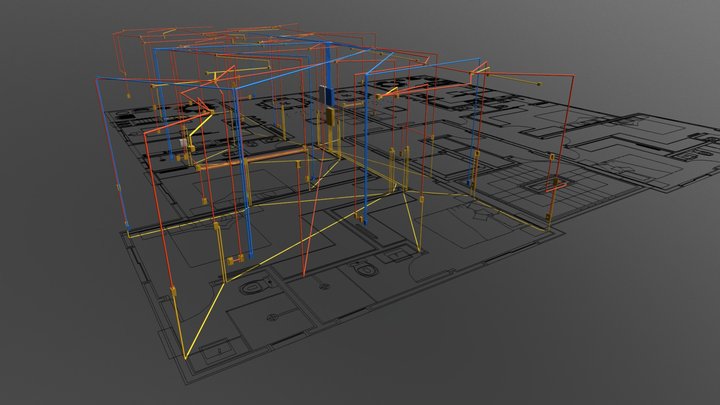Screen dimensions: 720x405
Task: Select the left toilet symbol on the floor plan
Action: (x=255, y=288)
